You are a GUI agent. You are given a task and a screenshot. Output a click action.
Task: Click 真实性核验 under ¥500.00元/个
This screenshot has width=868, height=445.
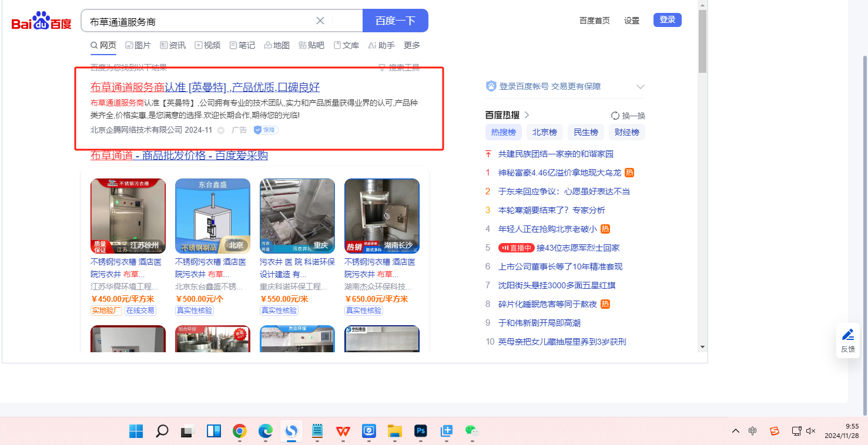[x=195, y=311]
